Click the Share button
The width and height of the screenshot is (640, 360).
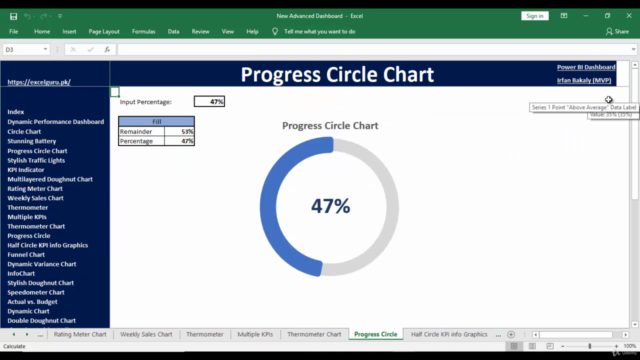click(617, 31)
